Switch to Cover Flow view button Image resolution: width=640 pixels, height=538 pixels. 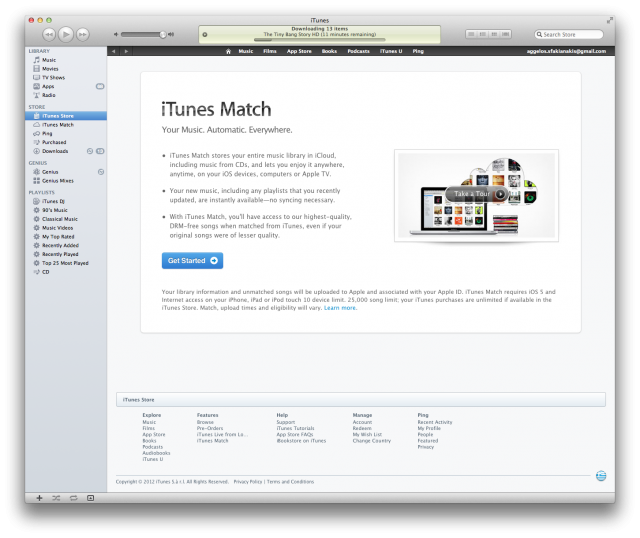click(506, 34)
